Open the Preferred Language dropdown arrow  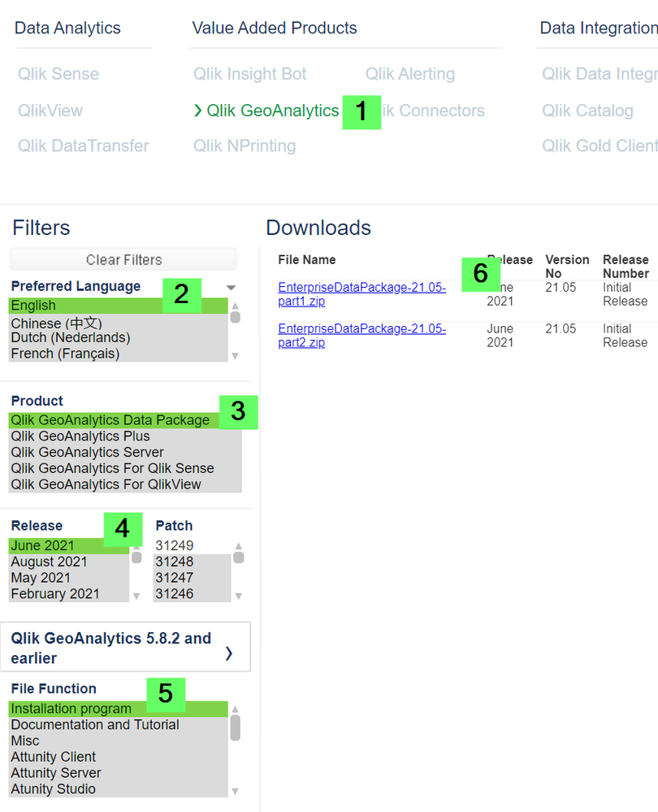click(x=232, y=288)
